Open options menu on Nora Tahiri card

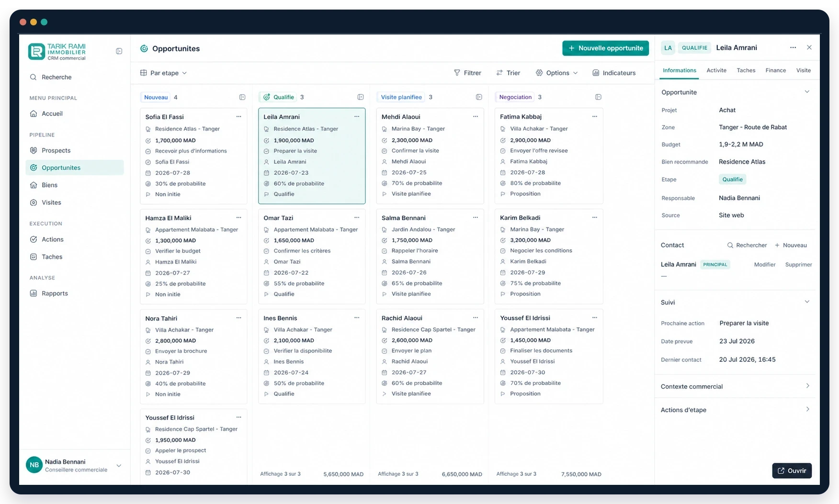pos(238,318)
